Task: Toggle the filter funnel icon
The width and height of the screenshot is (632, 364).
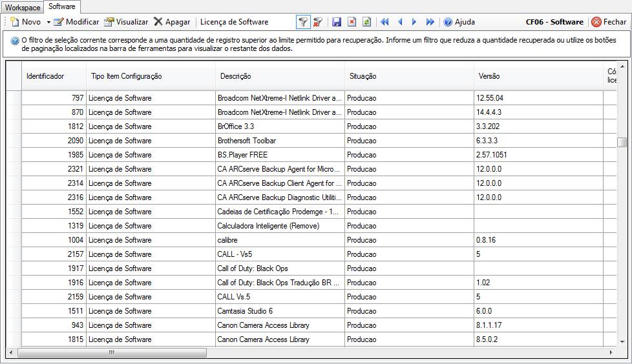Action: tap(303, 22)
